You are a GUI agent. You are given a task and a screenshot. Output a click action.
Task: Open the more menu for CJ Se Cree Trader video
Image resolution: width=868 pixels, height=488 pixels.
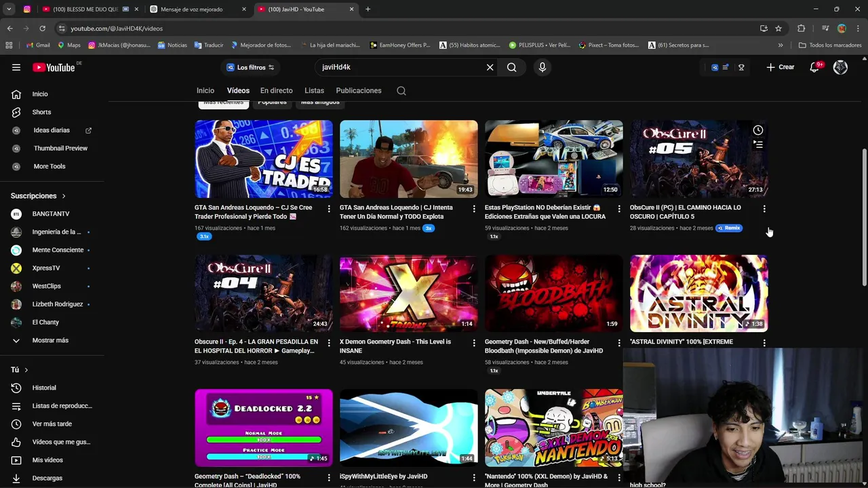[x=329, y=209]
